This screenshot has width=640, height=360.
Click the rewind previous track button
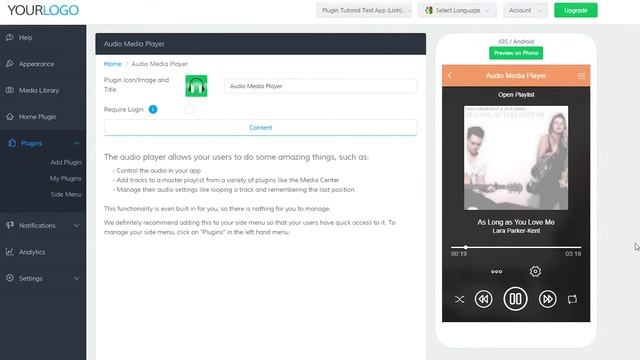484,299
